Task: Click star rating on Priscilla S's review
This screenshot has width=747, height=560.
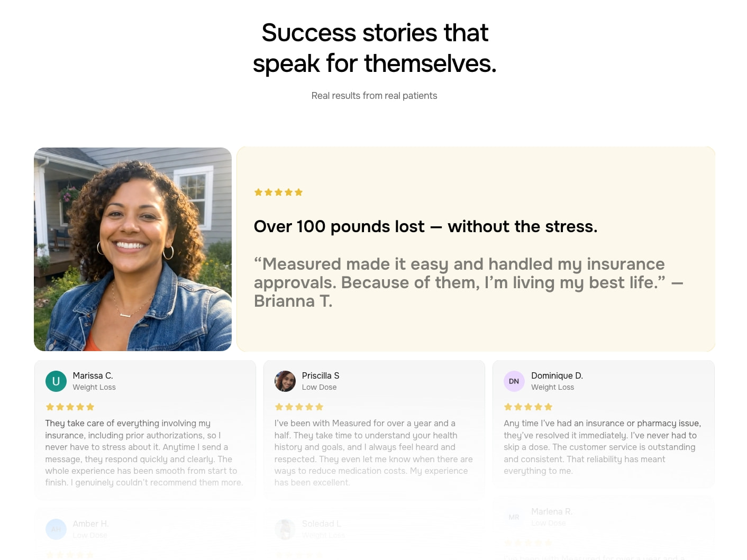Action: click(299, 407)
